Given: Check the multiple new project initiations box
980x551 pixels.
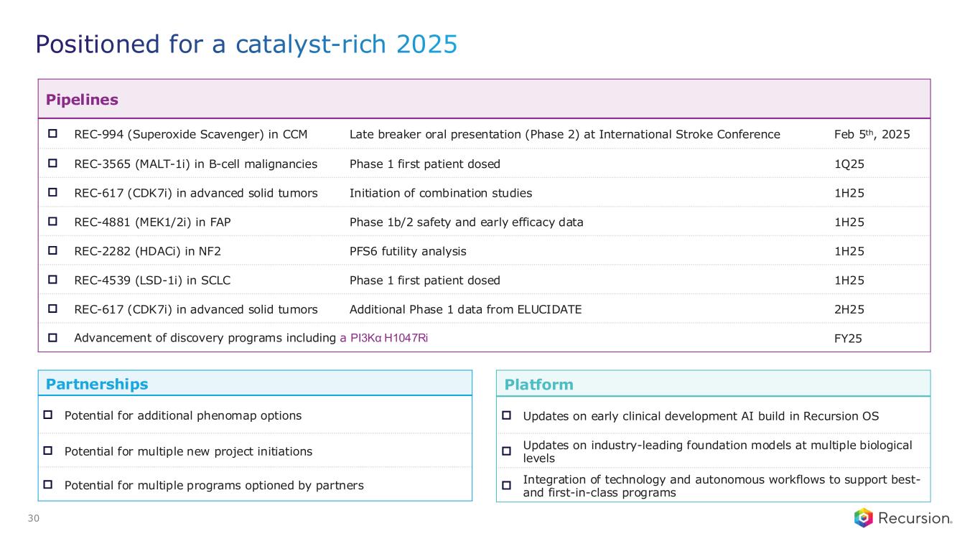Looking at the screenshot, I should (x=49, y=451).
